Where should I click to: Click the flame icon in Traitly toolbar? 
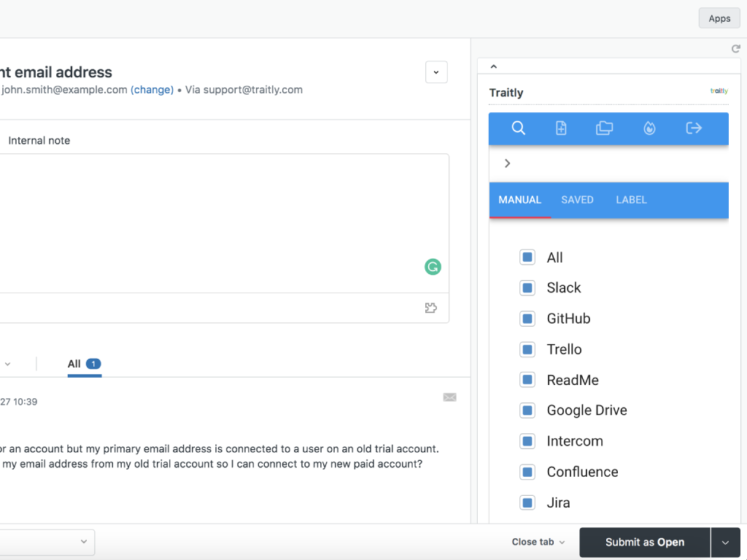pos(649,128)
